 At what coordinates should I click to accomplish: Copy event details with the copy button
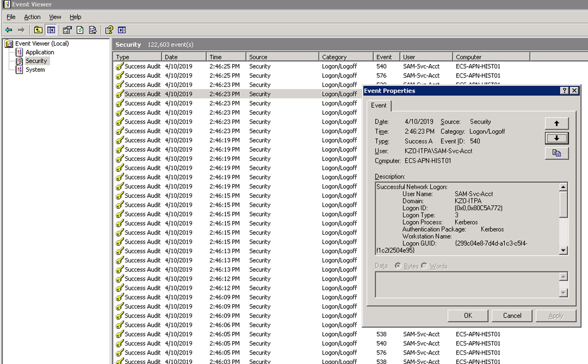tap(556, 153)
